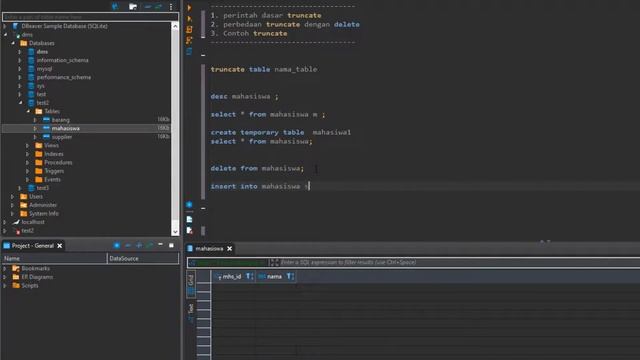640x360 pixels.
Task: Collapse the test2 database
Action: click(20, 102)
